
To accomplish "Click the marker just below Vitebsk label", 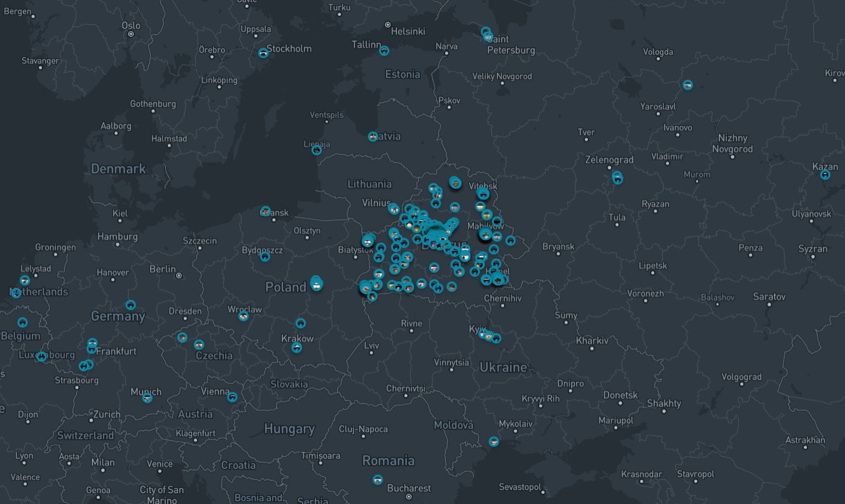I will click(x=483, y=193).
